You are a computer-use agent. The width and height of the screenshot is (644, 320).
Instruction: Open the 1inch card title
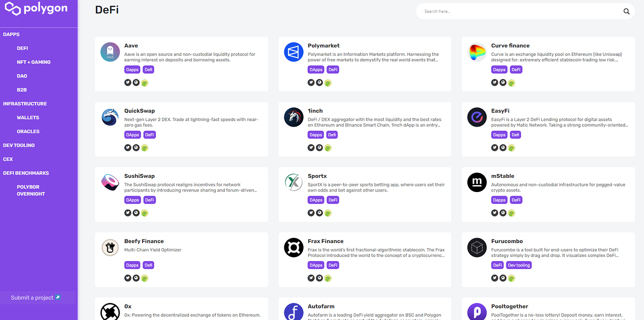[x=315, y=111]
